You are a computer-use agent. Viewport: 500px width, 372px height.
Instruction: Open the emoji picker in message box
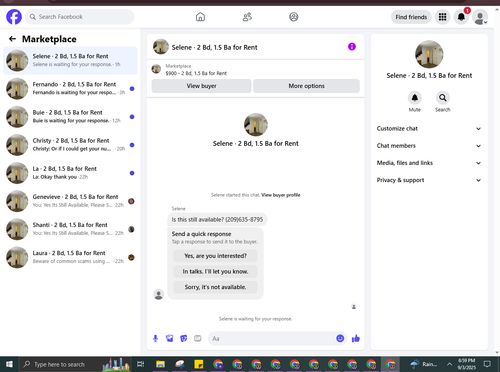340,339
